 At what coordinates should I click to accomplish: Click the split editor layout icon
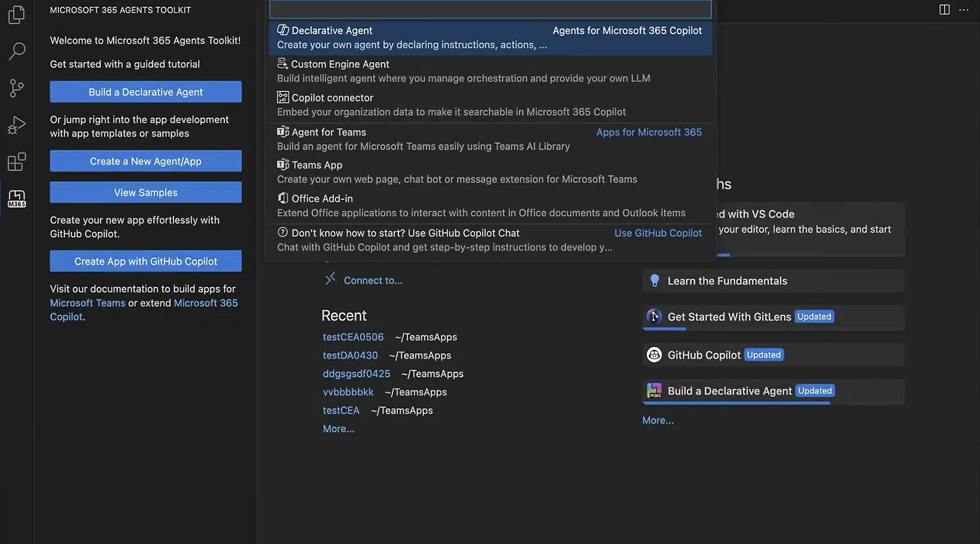click(944, 10)
